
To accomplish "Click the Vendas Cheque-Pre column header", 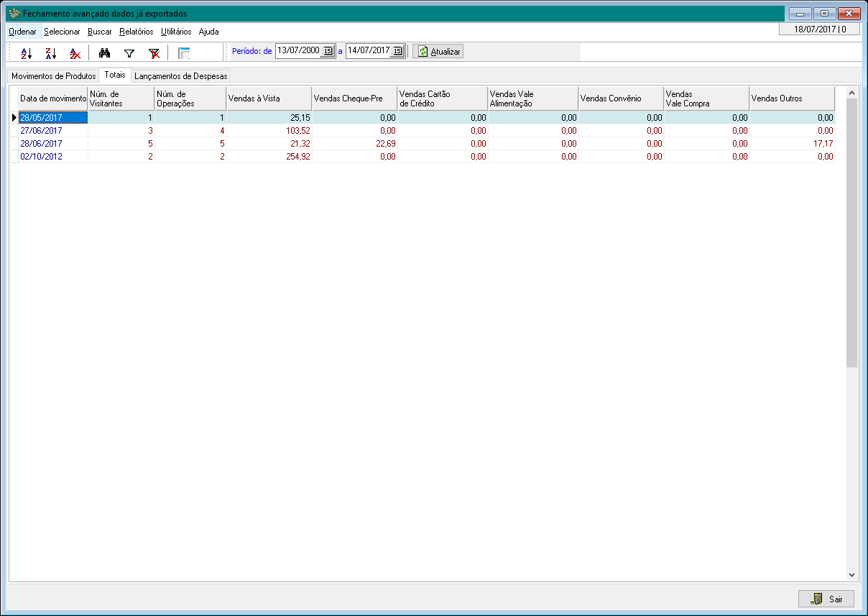I will click(355, 98).
